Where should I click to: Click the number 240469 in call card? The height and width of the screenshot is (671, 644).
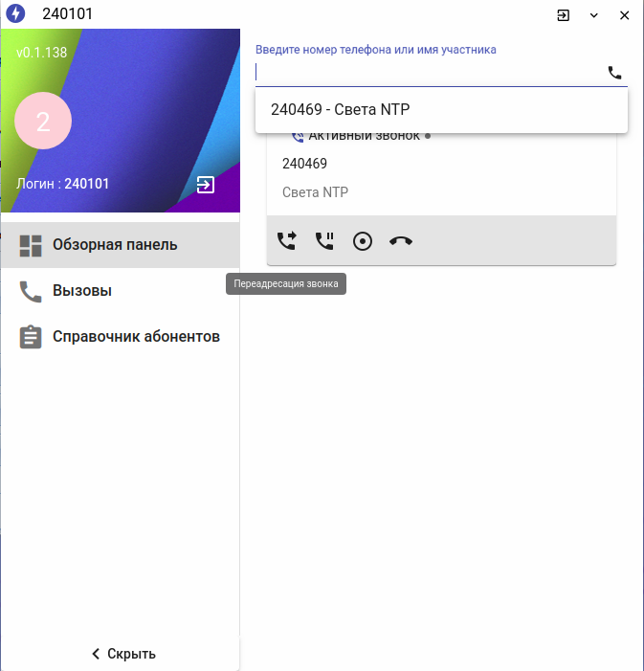click(x=304, y=164)
